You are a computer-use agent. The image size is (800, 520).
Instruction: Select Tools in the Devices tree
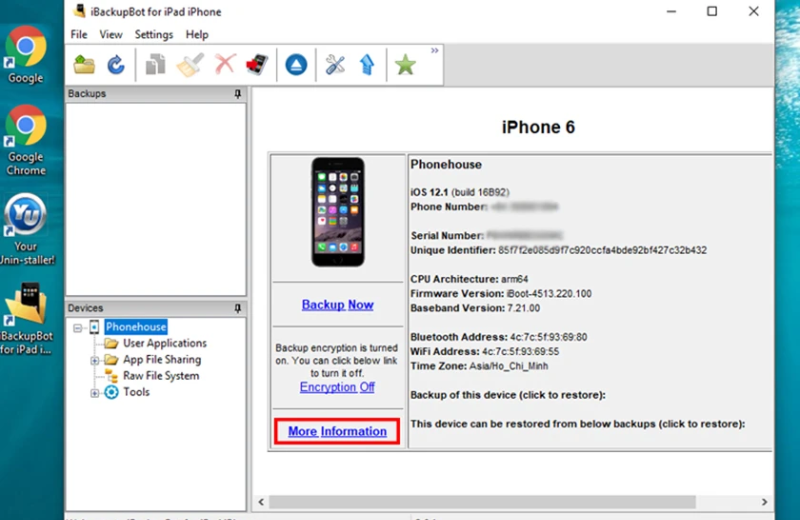point(136,392)
